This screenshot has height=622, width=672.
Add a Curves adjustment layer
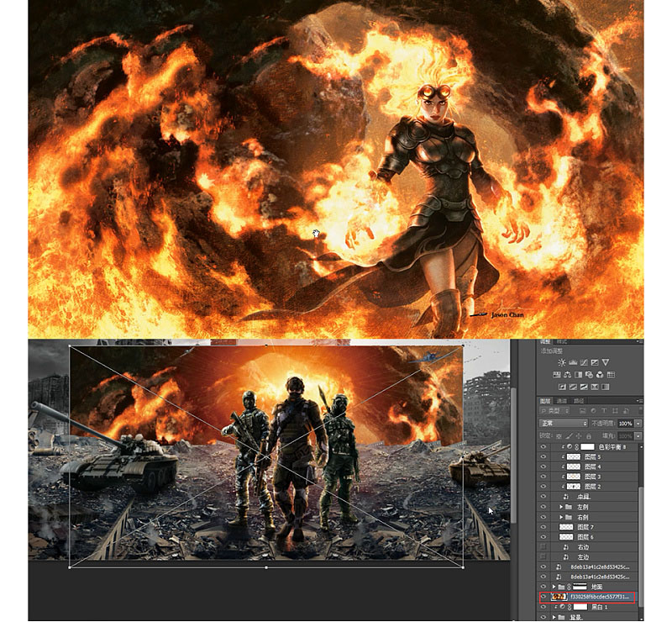point(585,362)
